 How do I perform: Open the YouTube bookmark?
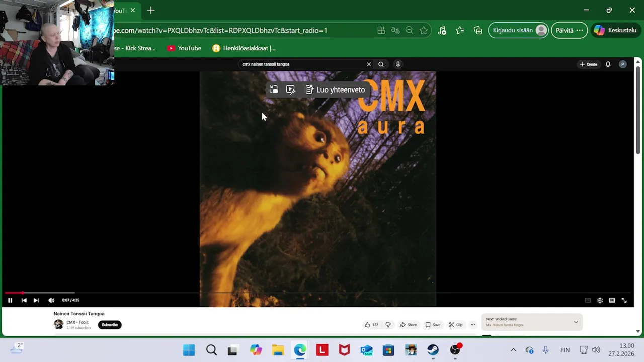pos(184,48)
